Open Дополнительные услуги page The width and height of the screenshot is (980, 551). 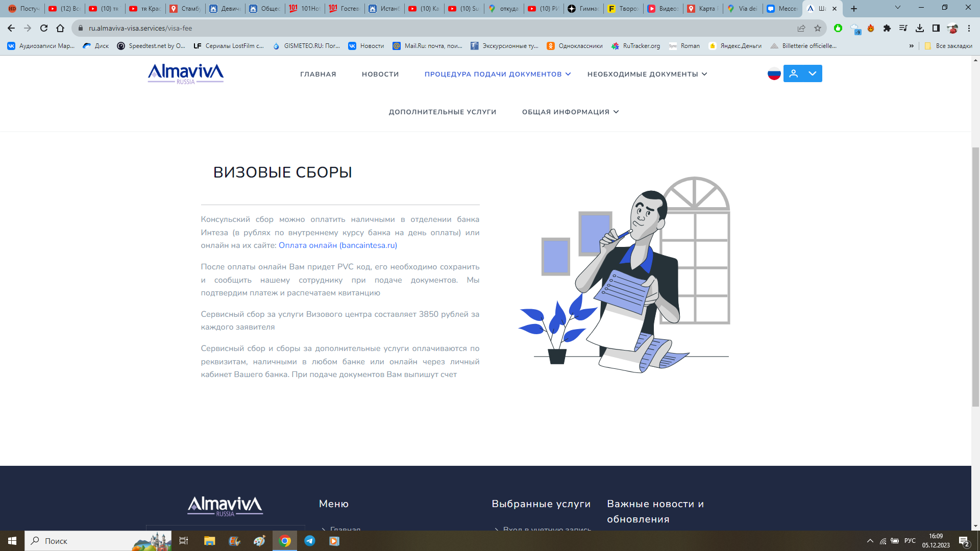click(442, 112)
